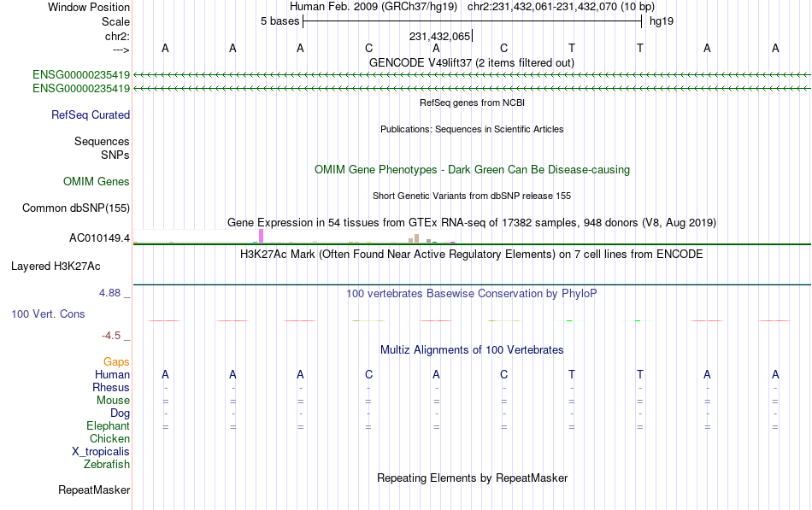Select the Rhesus species label
Screen dimensions: 812x510
click(x=111, y=387)
